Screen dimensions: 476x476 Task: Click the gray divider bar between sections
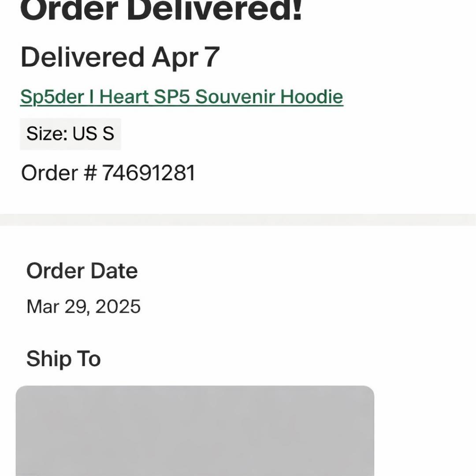pos(238,219)
